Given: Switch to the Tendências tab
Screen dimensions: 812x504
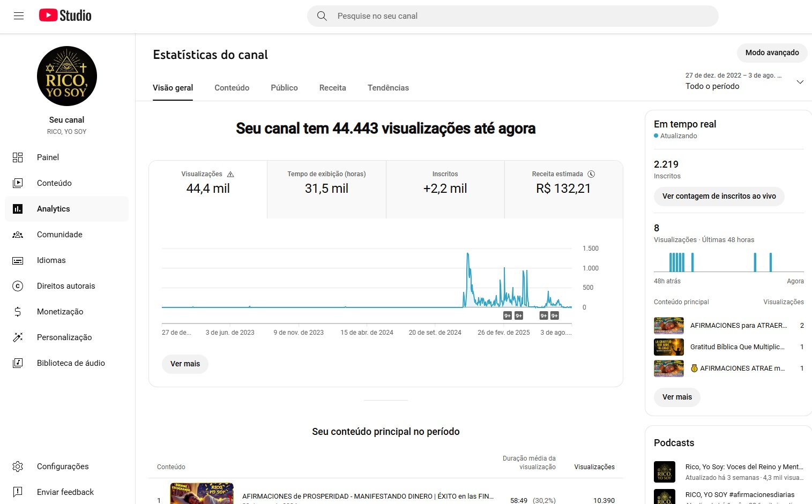Looking at the screenshot, I should pos(388,88).
